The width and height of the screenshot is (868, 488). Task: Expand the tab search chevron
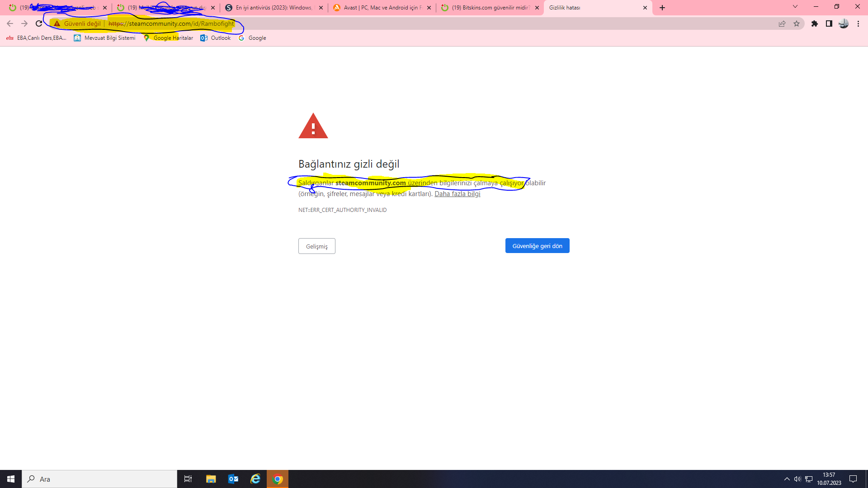tap(795, 7)
